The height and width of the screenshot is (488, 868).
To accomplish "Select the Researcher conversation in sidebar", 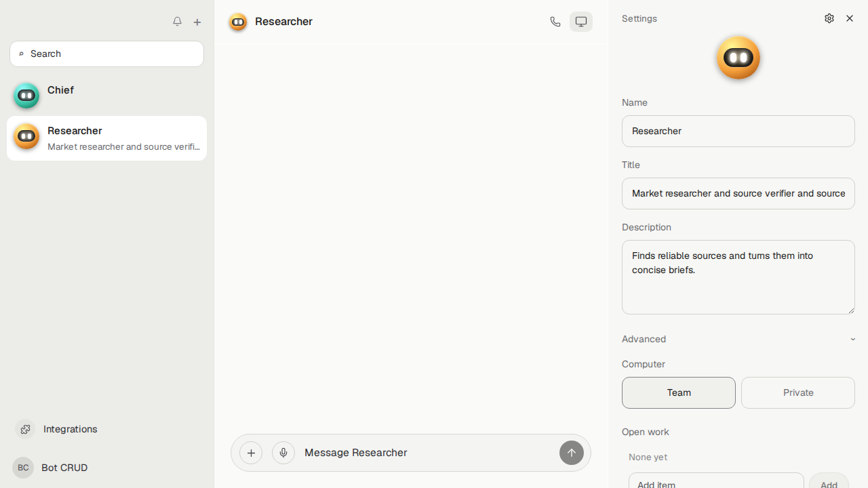I will pyautogui.click(x=107, y=138).
